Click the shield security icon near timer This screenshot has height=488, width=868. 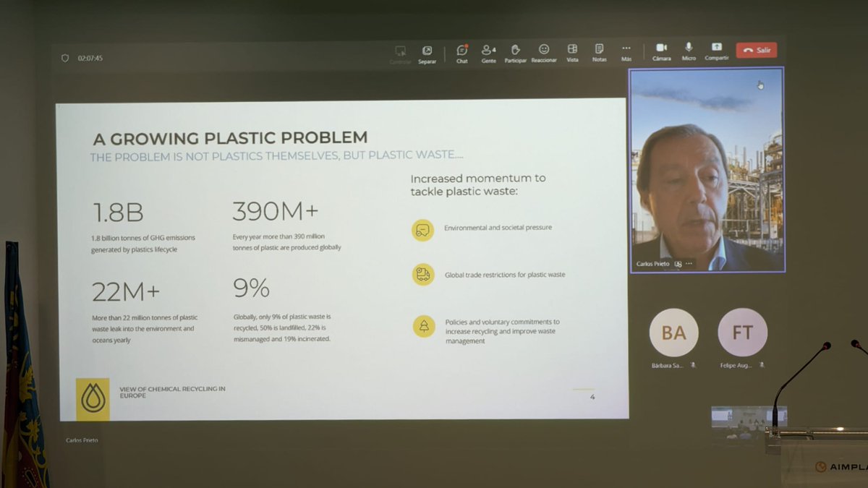65,58
